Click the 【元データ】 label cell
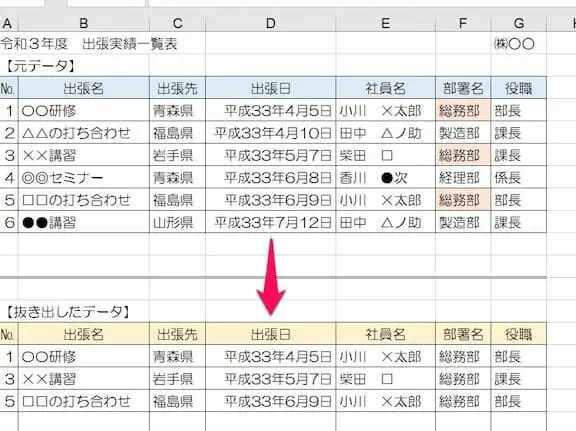The height and width of the screenshot is (431, 576). click(x=40, y=66)
